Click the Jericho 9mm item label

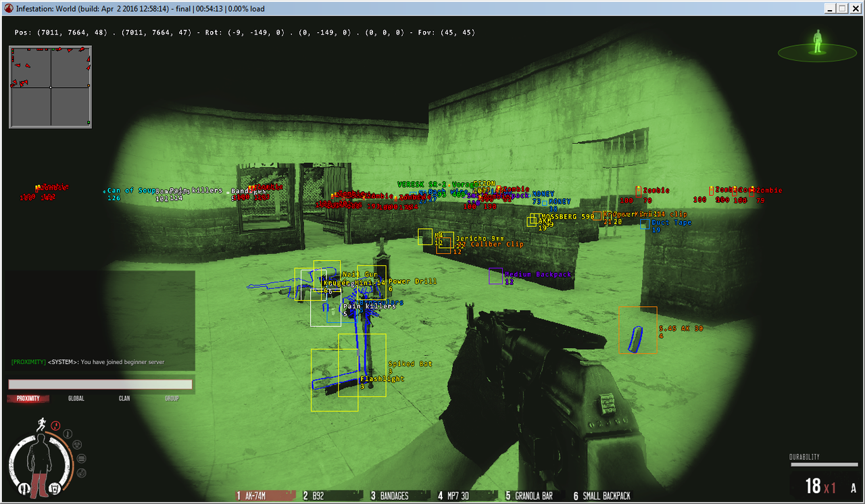click(480, 238)
